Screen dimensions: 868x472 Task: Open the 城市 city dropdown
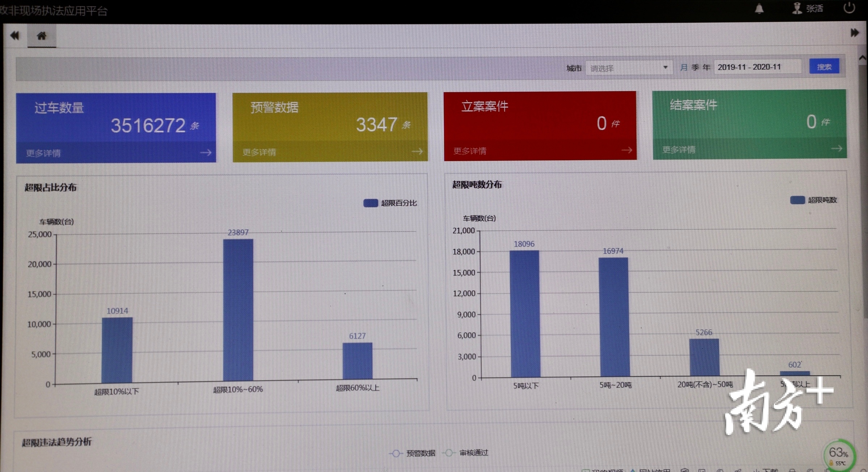click(x=629, y=68)
